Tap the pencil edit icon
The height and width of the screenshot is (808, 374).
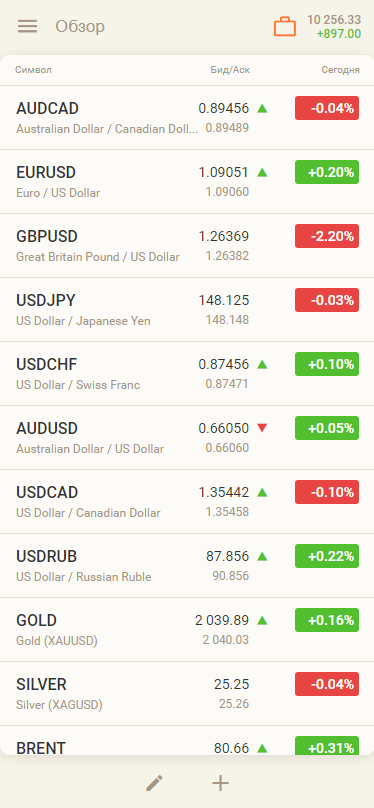point(154,783)
